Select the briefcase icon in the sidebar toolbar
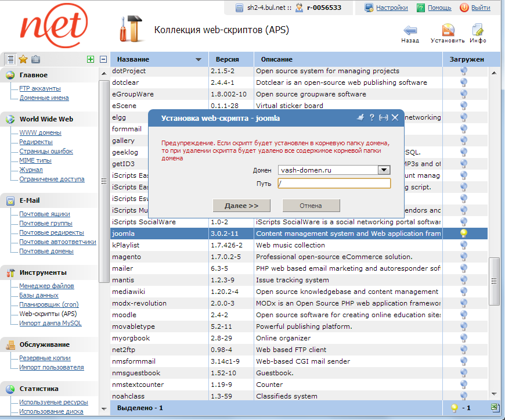The height and width of the screenshot is (420, 505). point(36,59)
